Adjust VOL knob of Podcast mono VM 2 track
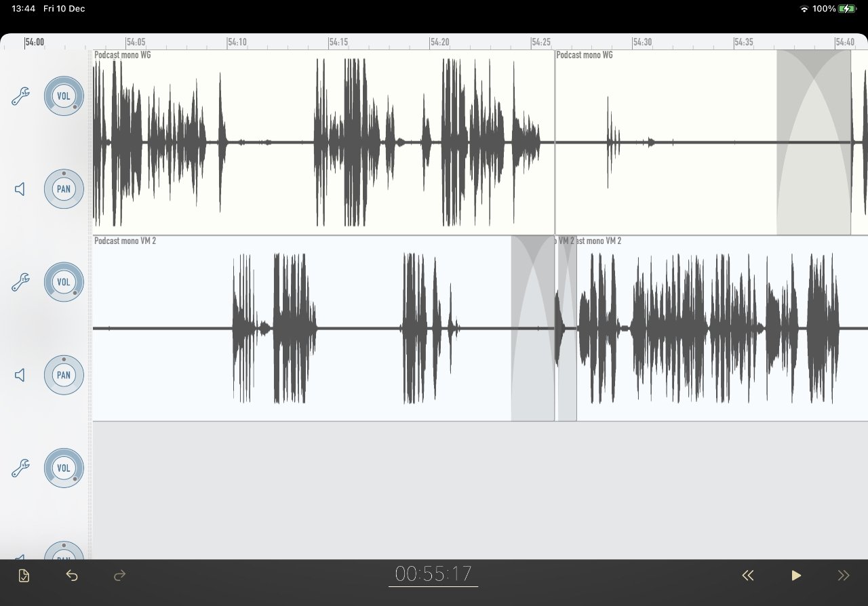868x606 pixels. pos(64,282)
